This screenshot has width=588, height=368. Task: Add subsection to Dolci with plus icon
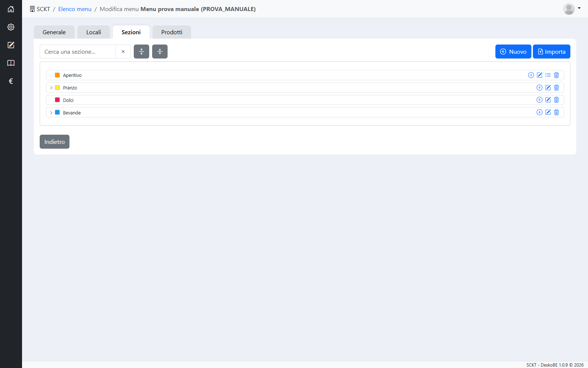[x=539, y=100]
